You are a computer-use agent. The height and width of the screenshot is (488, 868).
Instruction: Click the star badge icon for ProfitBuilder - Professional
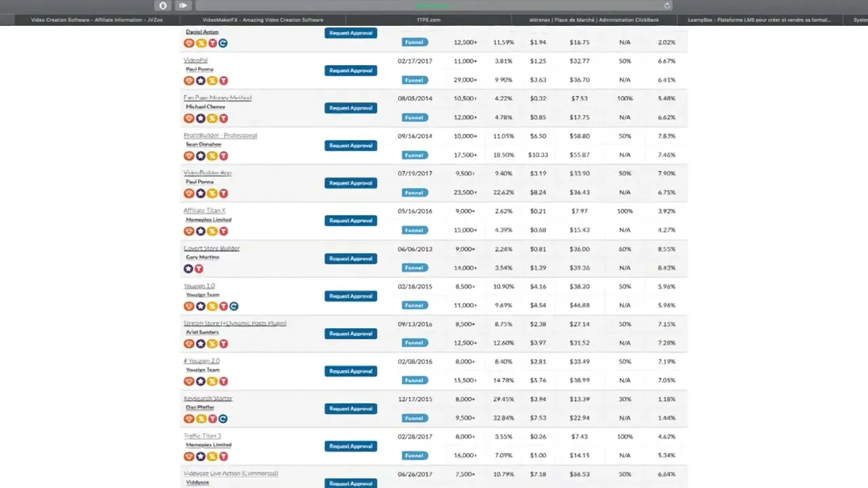(200, 155)
